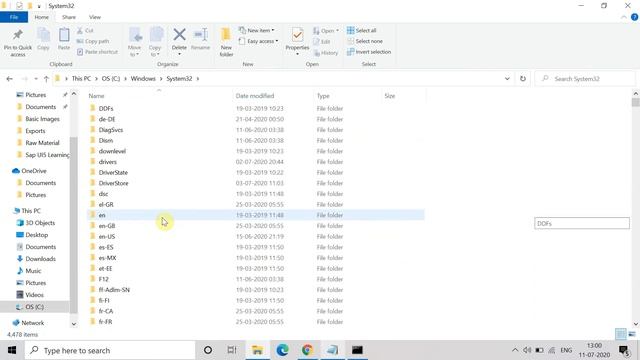
Task: Click the taskbar search box
Action: coord(110,350)
